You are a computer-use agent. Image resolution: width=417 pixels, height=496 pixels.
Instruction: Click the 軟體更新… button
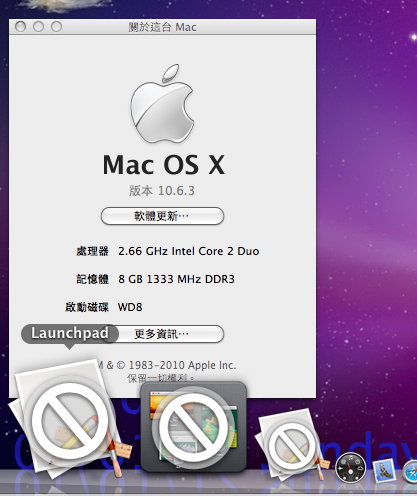coord(162,216)
